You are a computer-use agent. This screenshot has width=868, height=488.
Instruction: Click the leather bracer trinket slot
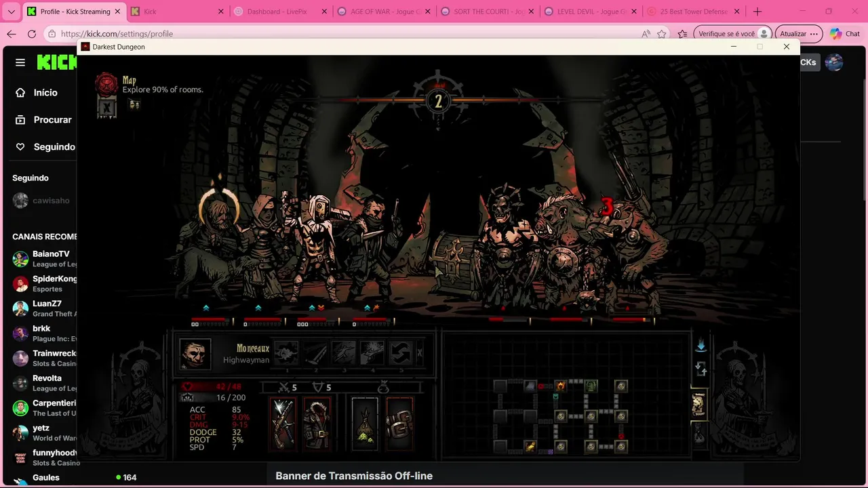[399, 424]
